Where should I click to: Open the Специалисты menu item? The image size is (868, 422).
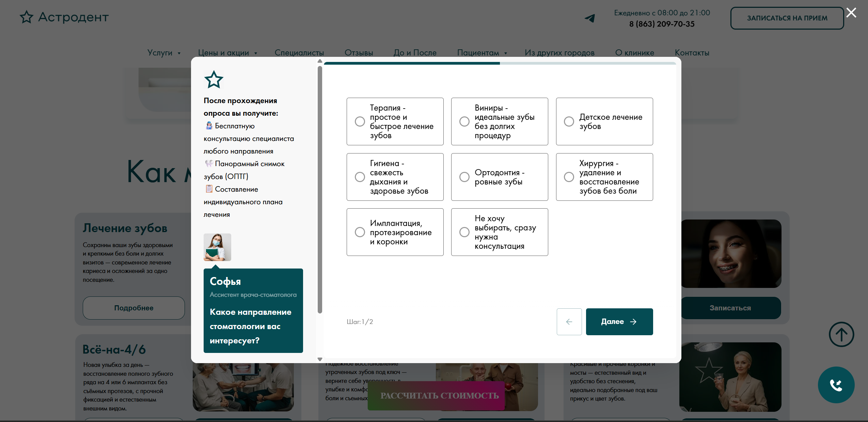[299, 53]
